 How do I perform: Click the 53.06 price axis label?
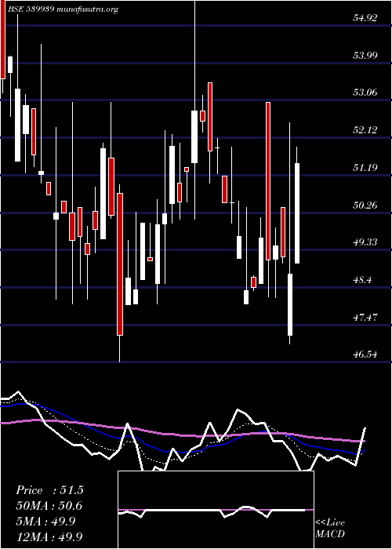point(365,93)
